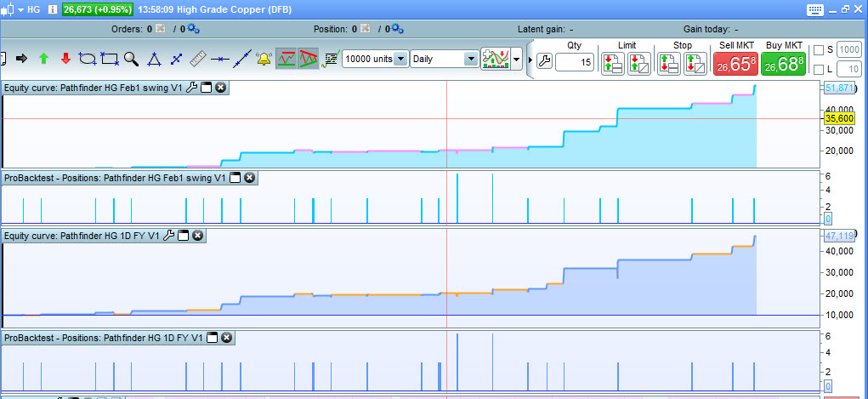Open the order list chart icon

(331, 59)
